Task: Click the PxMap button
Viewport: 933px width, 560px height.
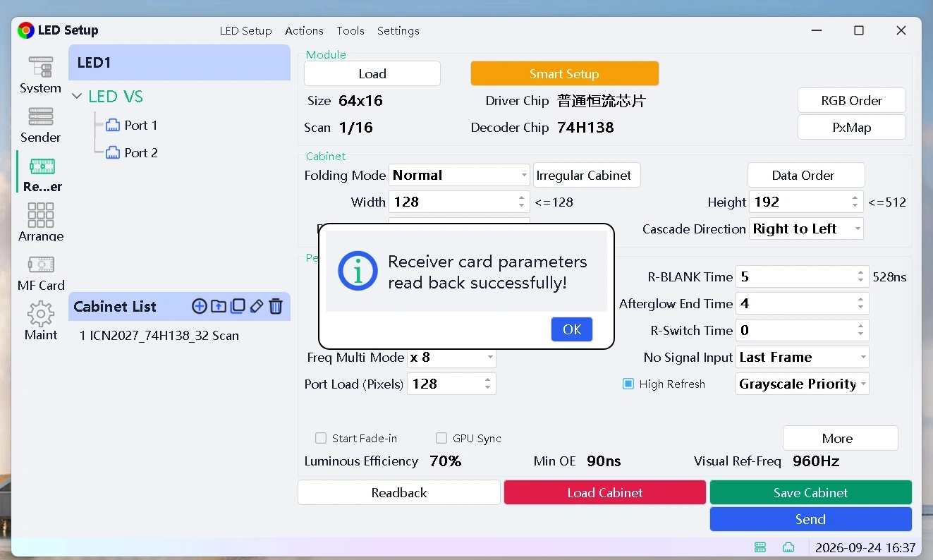Action: pyautogui.click(x=852, y=128)
